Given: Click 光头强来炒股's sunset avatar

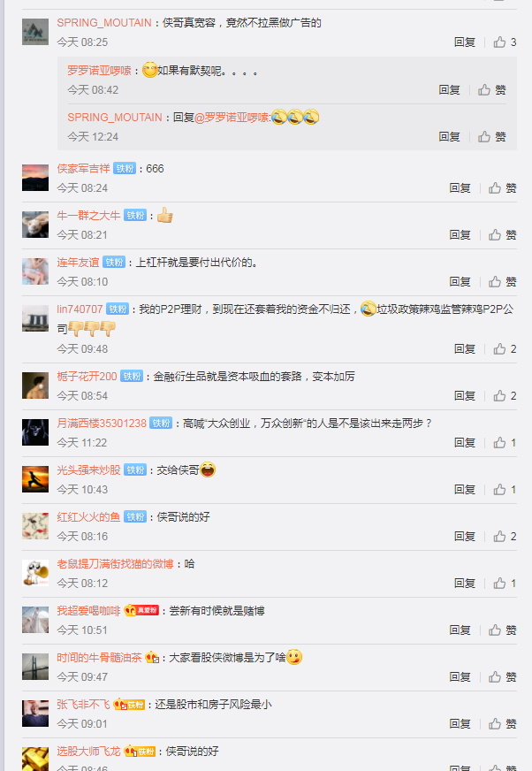Looking at the screenshot, I should (35, 479).
